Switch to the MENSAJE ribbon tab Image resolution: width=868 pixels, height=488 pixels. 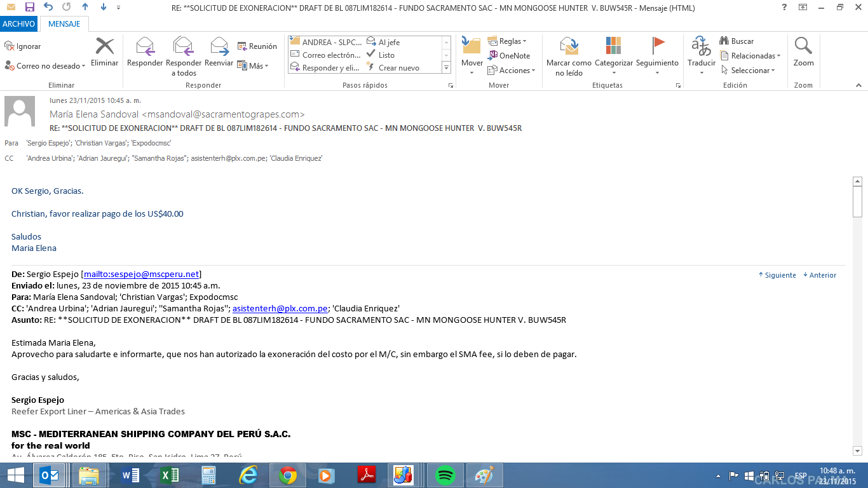tap(64, 24)
